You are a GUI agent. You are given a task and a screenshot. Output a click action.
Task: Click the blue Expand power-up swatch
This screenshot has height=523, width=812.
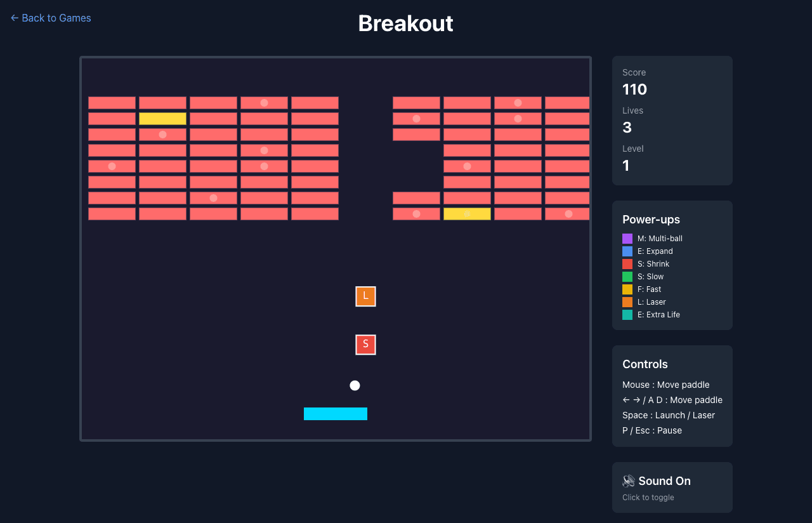coord(626,251)
